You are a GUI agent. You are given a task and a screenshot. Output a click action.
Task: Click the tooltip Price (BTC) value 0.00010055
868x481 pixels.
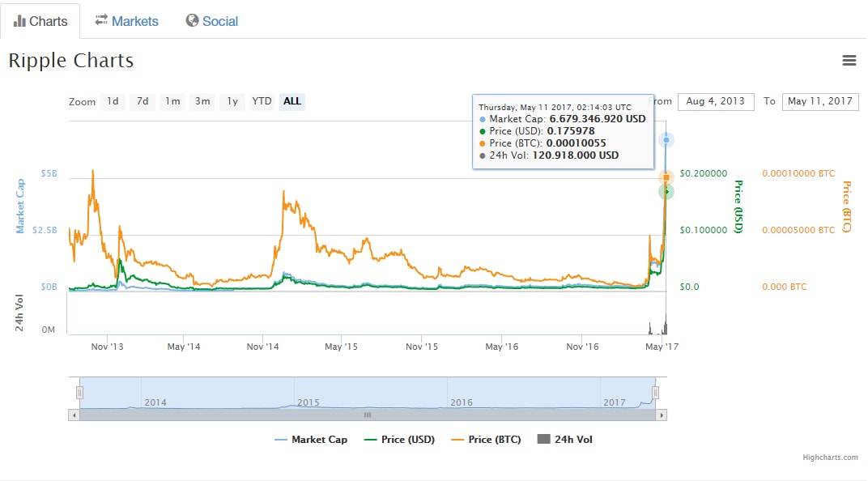tap(576, 143)
